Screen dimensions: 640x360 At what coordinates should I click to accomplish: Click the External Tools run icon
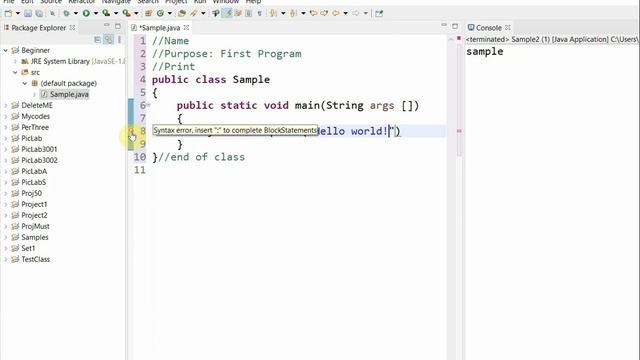click(x=127, y=13)
